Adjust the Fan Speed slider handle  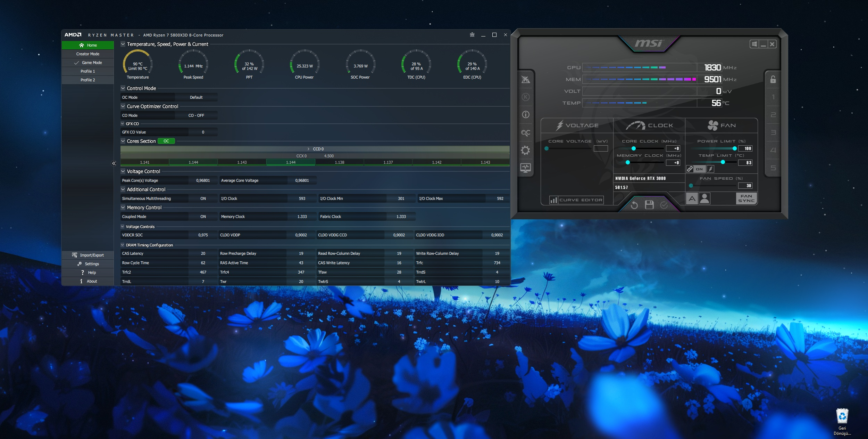tap(691, 185)
